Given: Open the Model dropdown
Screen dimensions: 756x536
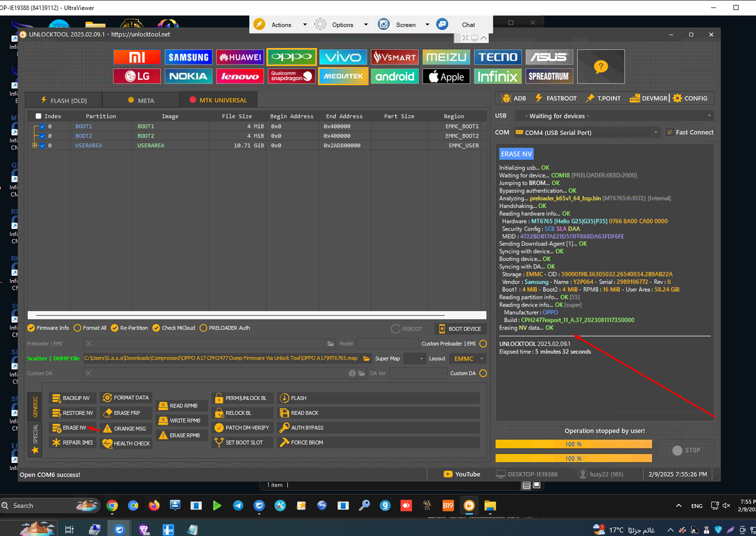Looking at the screenshot, I should coord(387,343).
